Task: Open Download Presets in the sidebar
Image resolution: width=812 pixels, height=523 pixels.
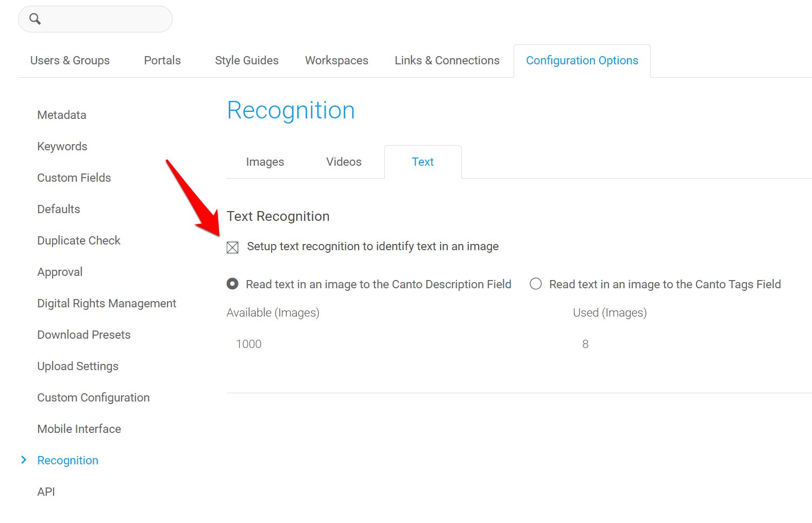Action: [84, 335]
